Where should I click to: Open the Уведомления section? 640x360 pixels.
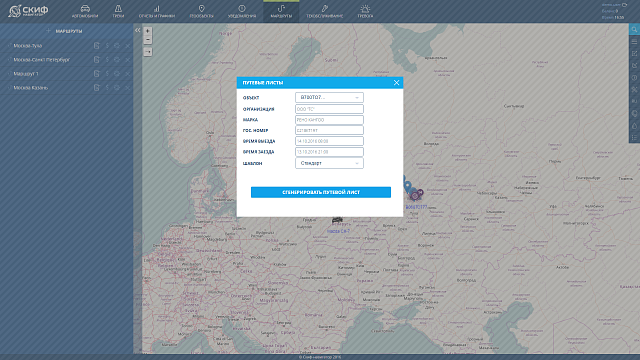coord(242,11)
